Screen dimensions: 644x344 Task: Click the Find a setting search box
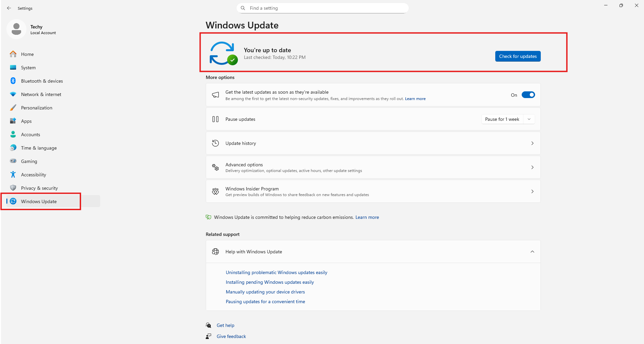pos(322,8)
